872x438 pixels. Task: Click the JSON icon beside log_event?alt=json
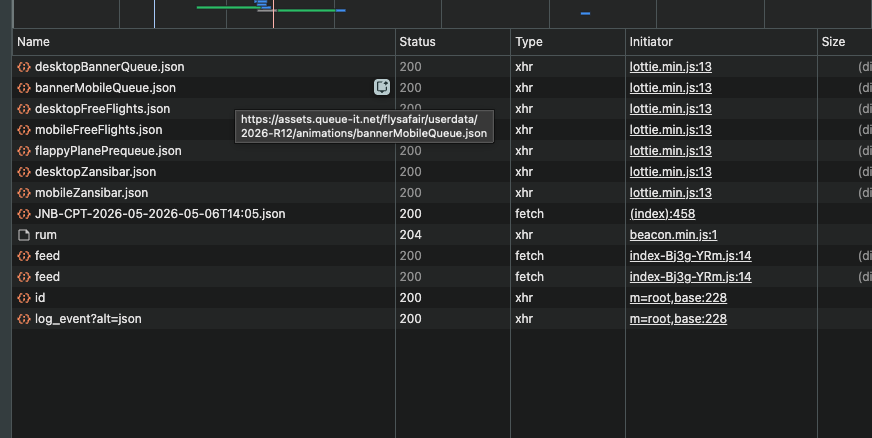pos(23,319)
